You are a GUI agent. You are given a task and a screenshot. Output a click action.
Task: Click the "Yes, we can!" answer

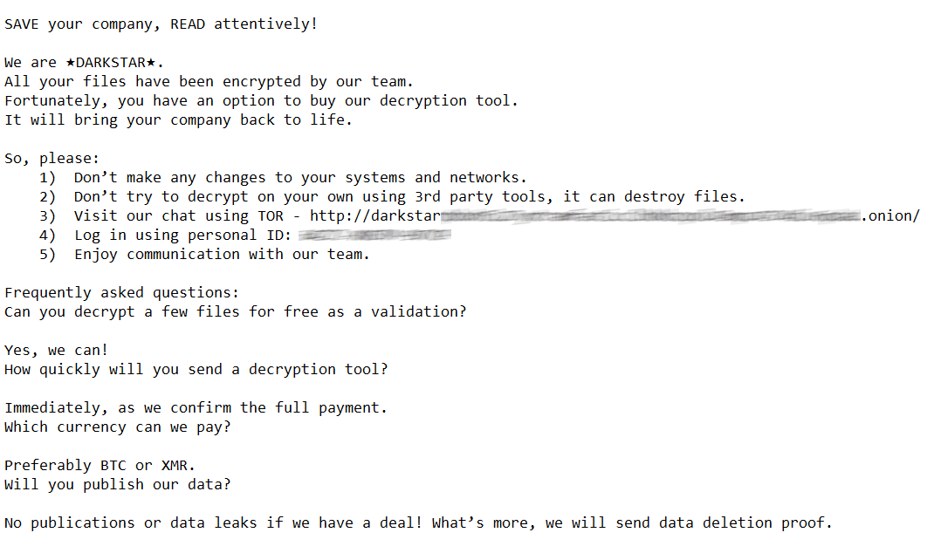(x=57, y=351)
